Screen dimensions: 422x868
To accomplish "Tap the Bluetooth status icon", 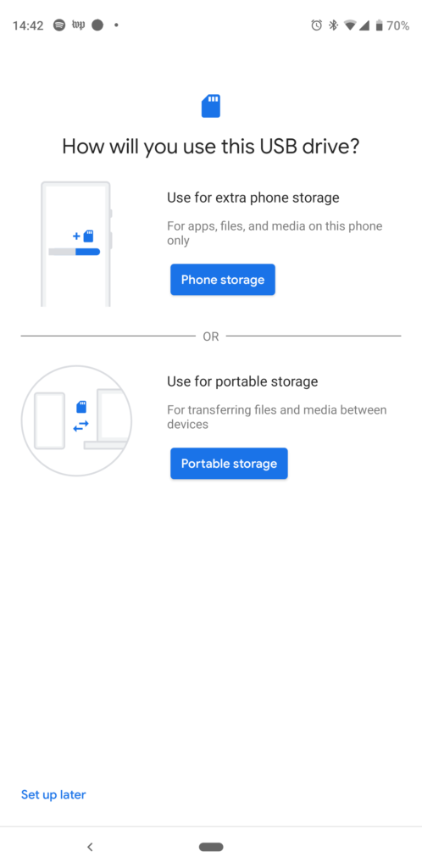I will tap(333, 25).
